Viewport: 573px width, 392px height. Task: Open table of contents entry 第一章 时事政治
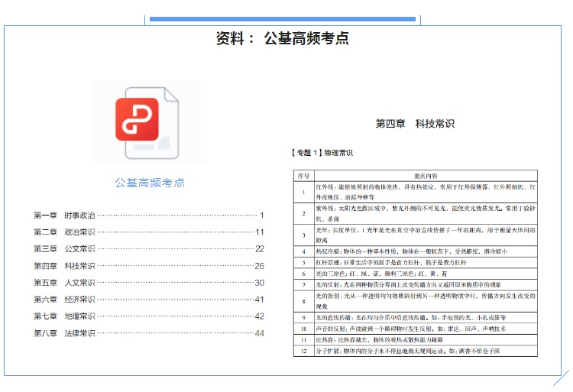pyautogui.click(x=149, y=215)
